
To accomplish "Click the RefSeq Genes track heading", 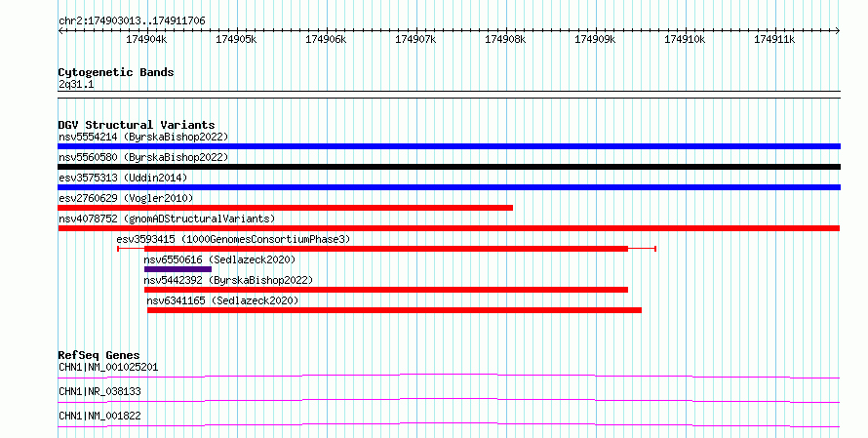I will [x=99, y=355].
